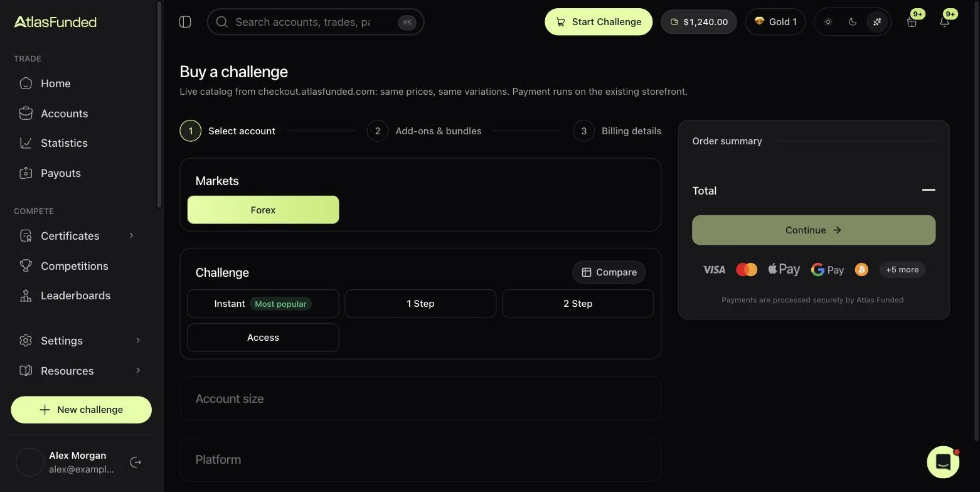Open the $1,240.00 wallet balance
The height and width of the screenshot is (492, 980).
[698, 22]
